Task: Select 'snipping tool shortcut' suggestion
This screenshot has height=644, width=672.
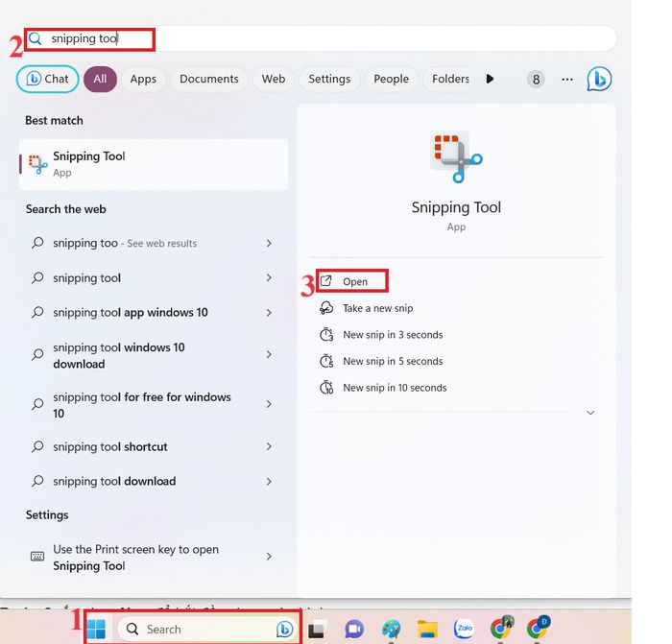Action: (x=110, y=447)
